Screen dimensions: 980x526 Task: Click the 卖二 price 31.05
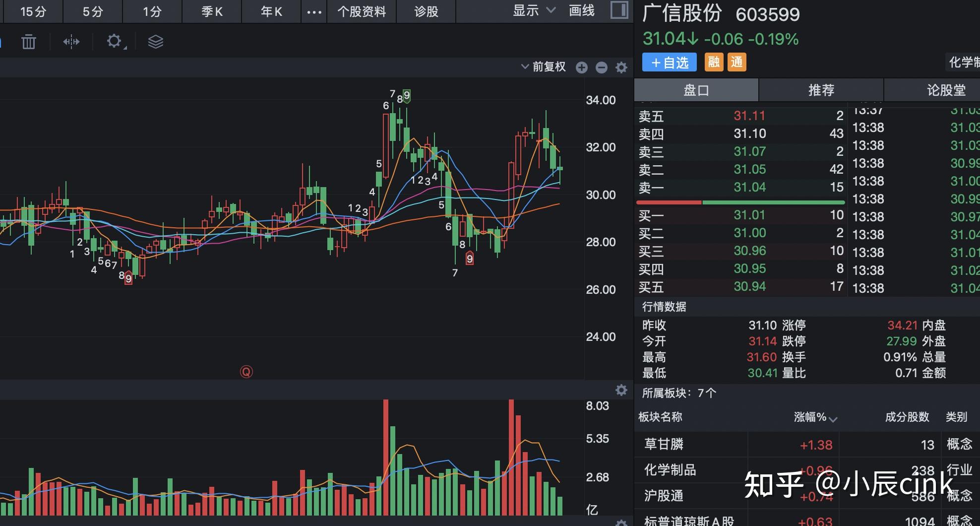[x=750, y=169]
